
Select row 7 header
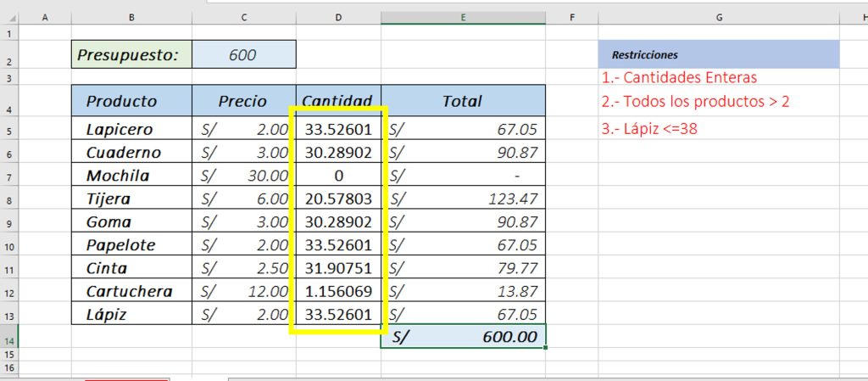coord(8,175)
